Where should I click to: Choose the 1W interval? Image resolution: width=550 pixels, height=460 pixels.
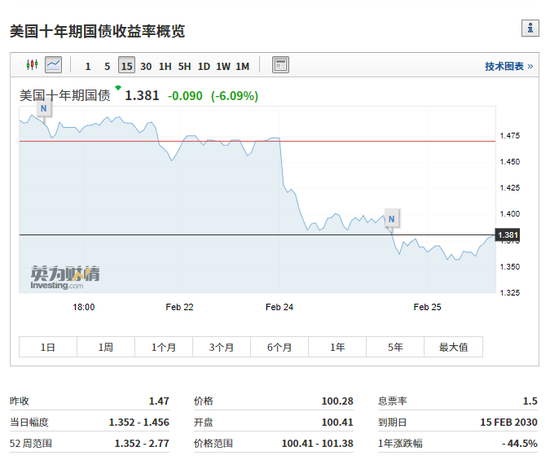223,66
